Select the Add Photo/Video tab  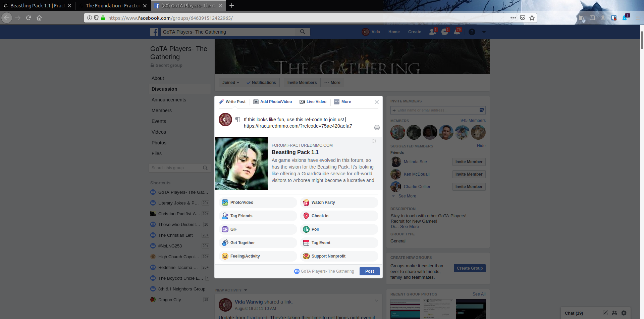tap(272, 102)
